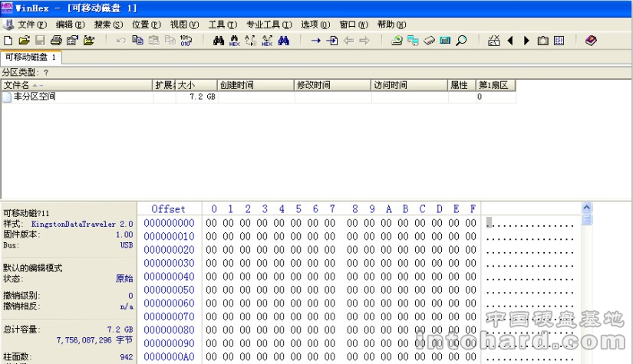
Task: Open a file using the folder icon
Action: [25, 41]
